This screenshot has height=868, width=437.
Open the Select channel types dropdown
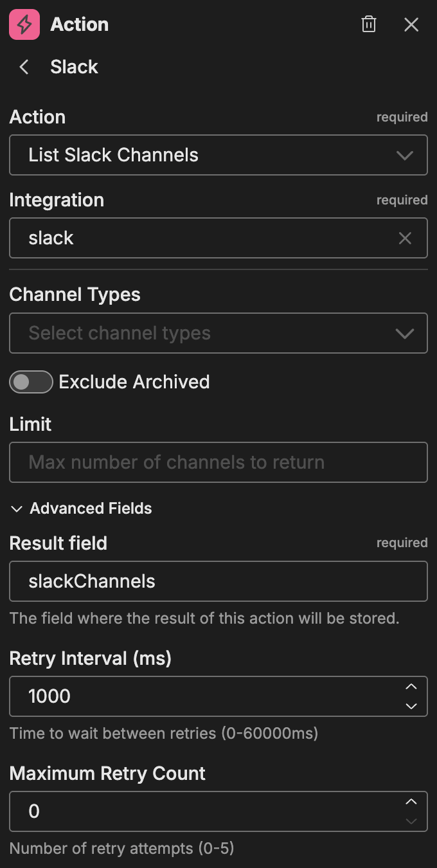pyautogui.click(x=219, y=333)
